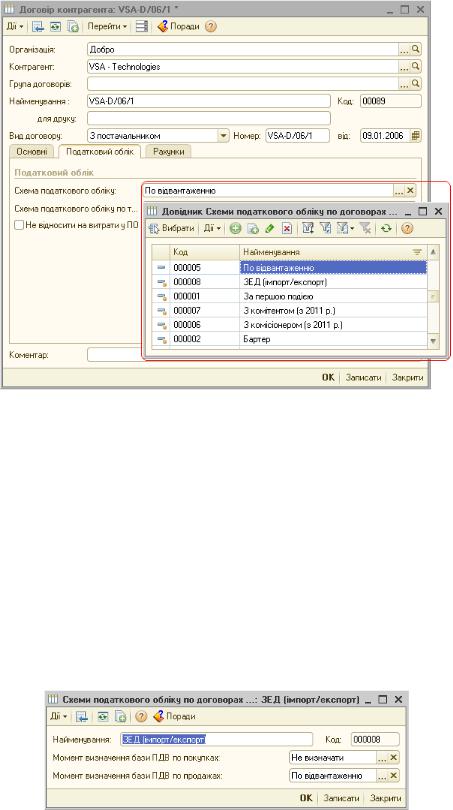Click Закрити in ЗЕД scheme window

point(385,798)
